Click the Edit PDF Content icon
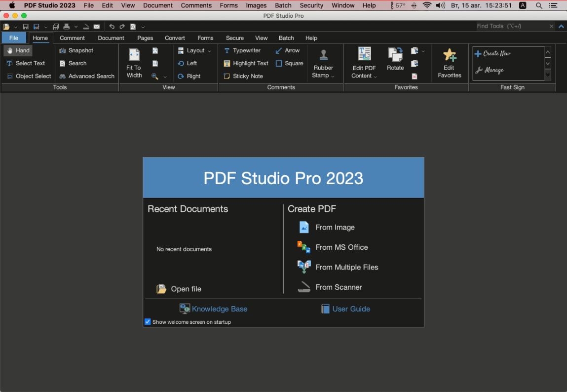The height and width of the screenshot is (392, 567). tap(364, 54)
